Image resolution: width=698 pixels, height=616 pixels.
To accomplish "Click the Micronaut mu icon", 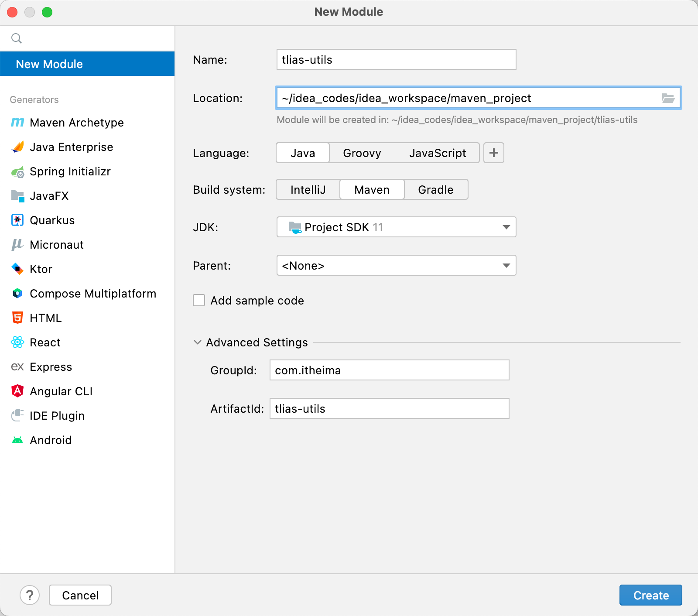I will [17, 245].
